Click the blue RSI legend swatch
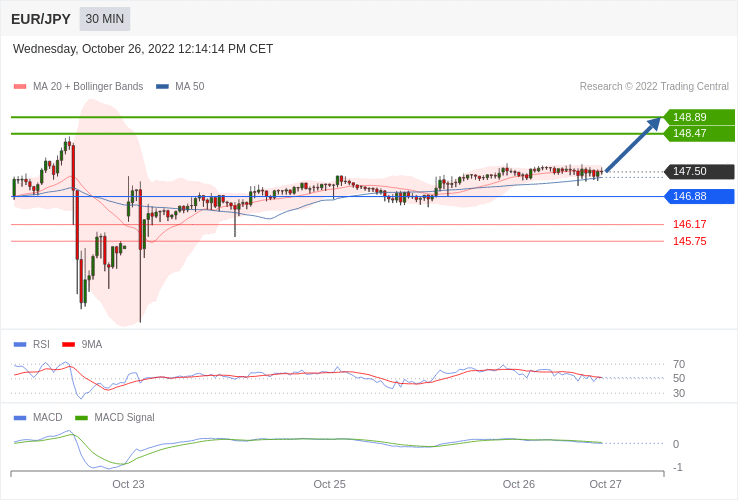 (x=20, y=345)
